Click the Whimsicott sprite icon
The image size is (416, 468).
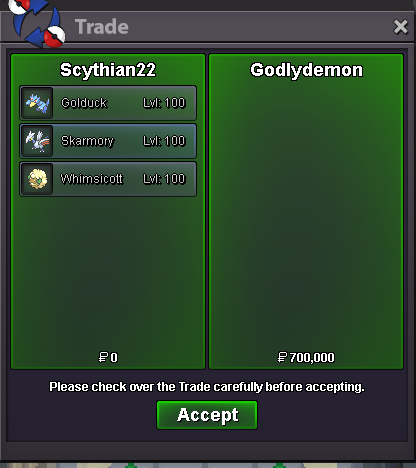pos(38,179)
